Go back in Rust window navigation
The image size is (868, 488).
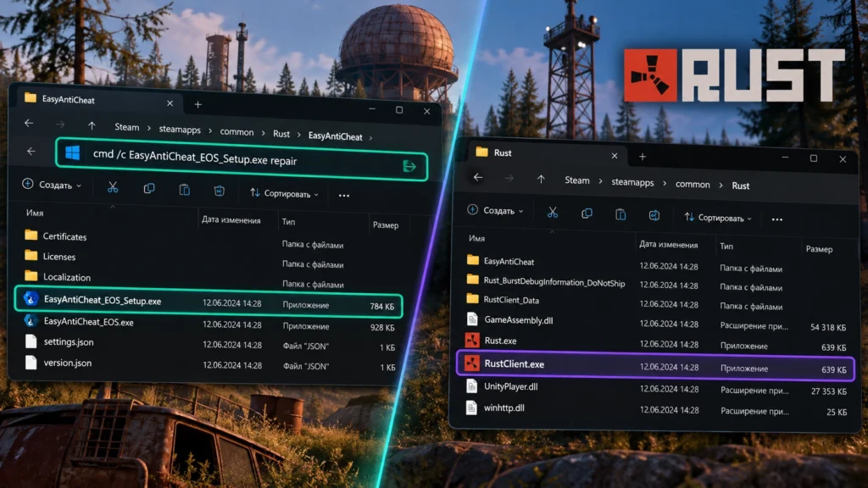click(x=478, y=177)
